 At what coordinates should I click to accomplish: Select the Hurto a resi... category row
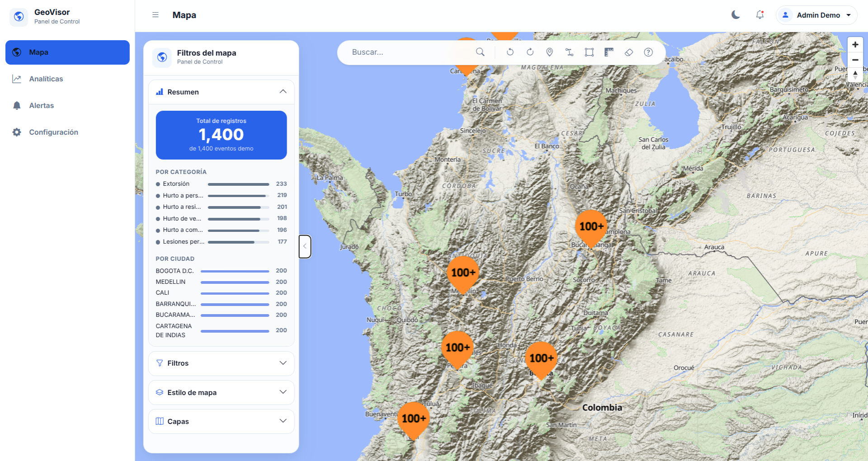pos(222,207)
